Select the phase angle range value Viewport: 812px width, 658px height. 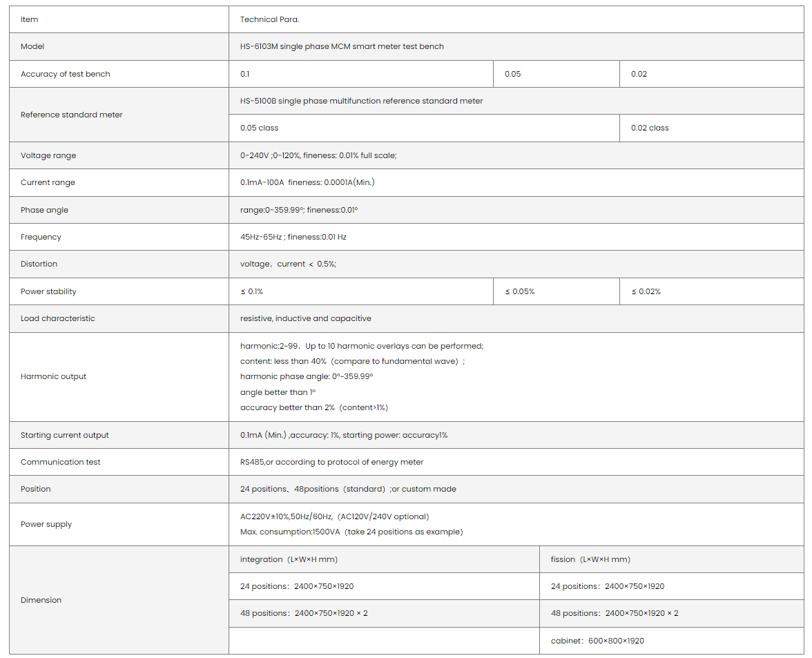point(299,210)
